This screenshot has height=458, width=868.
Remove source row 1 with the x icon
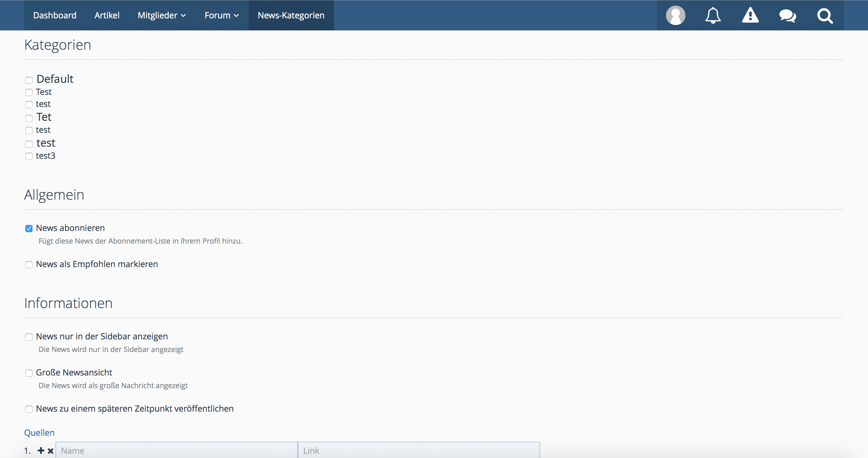[x=51, y=451]
